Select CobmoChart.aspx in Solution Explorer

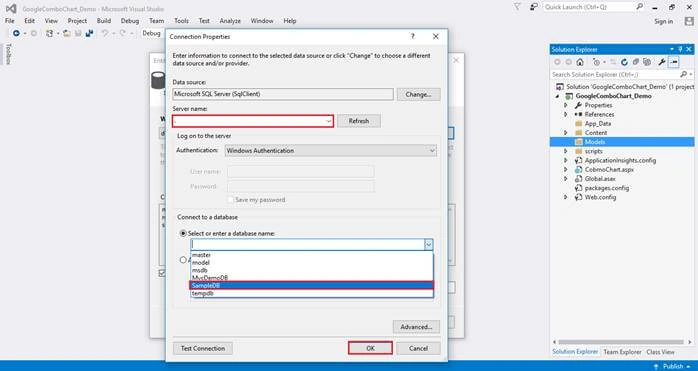tap(609, 170)
